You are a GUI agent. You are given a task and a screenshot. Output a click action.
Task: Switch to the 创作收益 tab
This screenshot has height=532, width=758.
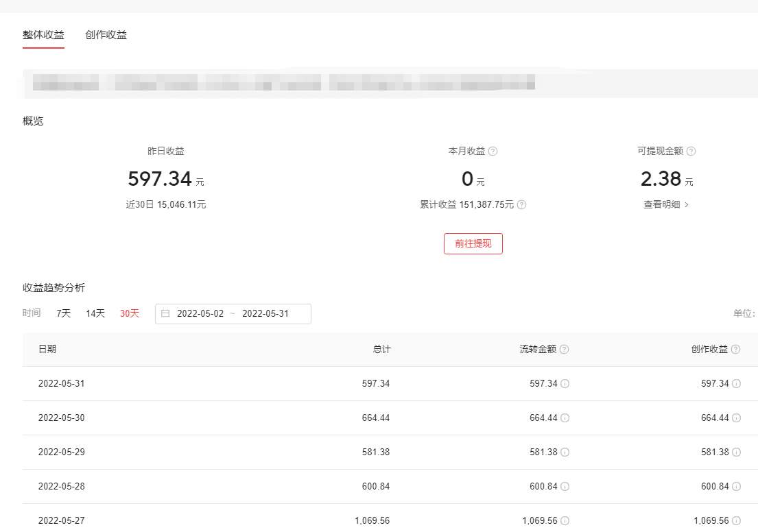[x=106, y=35]
